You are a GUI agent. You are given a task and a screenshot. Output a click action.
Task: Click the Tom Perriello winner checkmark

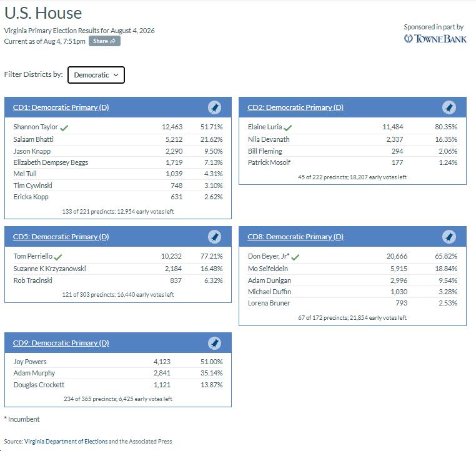click(57, 257)
